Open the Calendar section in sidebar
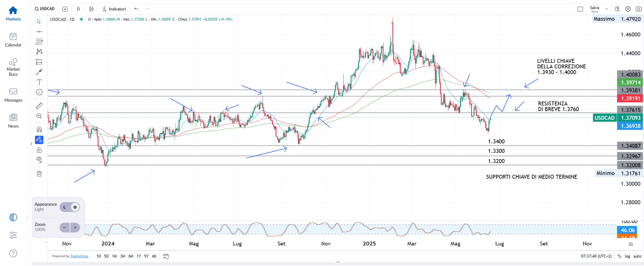 pos(13,40)
